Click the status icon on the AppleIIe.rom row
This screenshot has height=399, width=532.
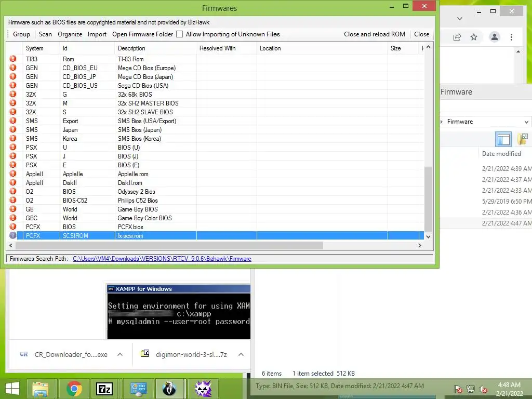[13, 174]
